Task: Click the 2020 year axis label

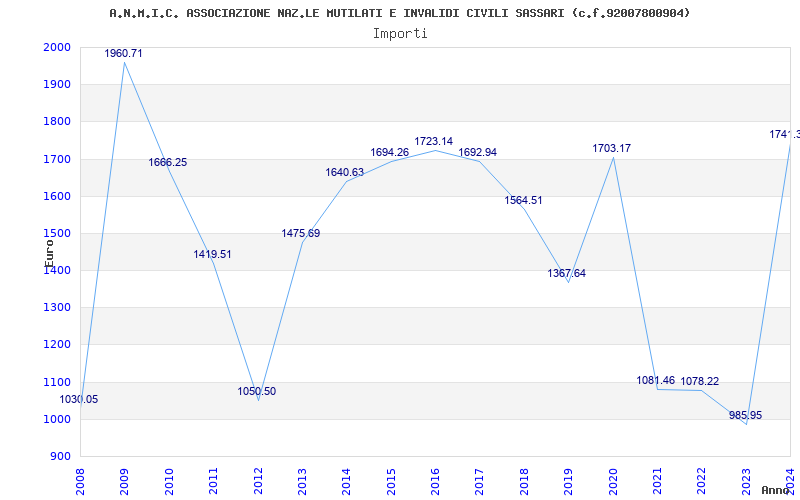Action: [x=613, y=481]
